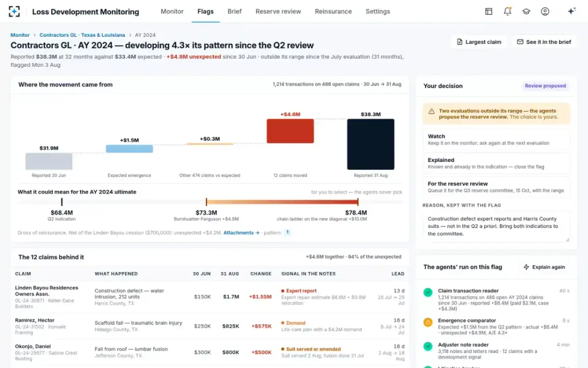Image resolution: width=588 pixels, height=368 pixels.
Task: Select the Watch decision option
Action: (x=496, y=140)
